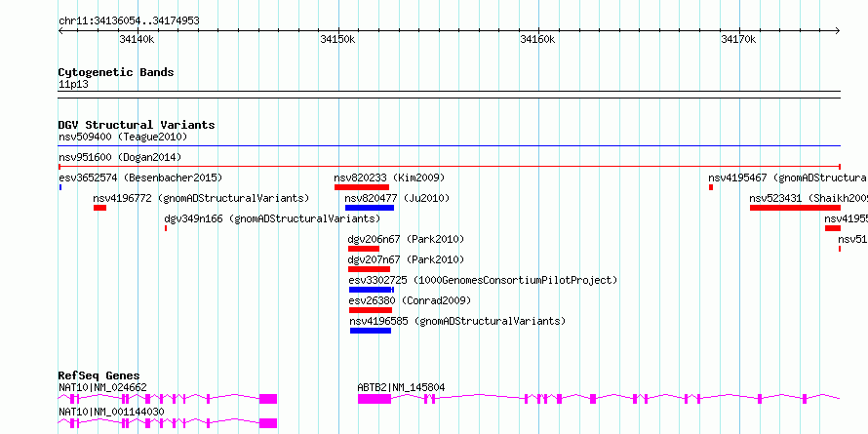868x434 pixels.
Task: Open the esv26380 (Conrad2009) label
Action: point(410,301)
